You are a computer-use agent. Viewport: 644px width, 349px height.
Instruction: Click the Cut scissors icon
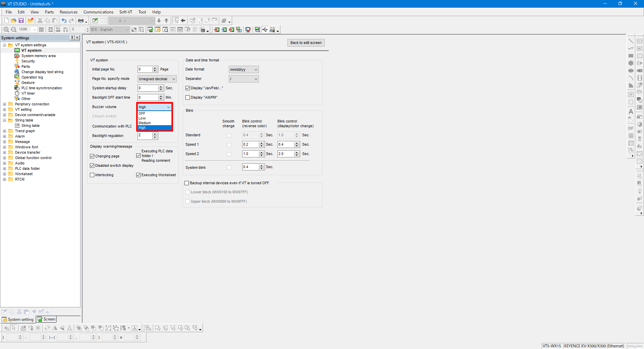[x=40, y=21]
